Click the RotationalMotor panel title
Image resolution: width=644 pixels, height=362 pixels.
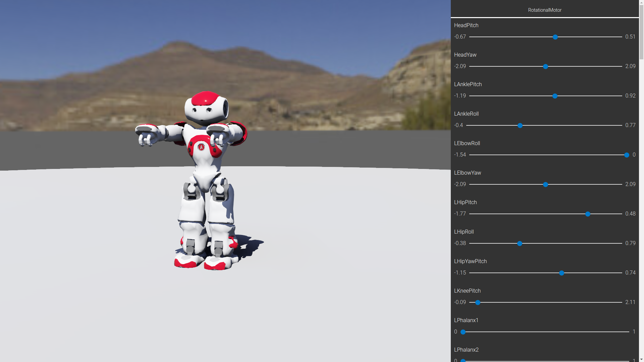tap(545, 10)
